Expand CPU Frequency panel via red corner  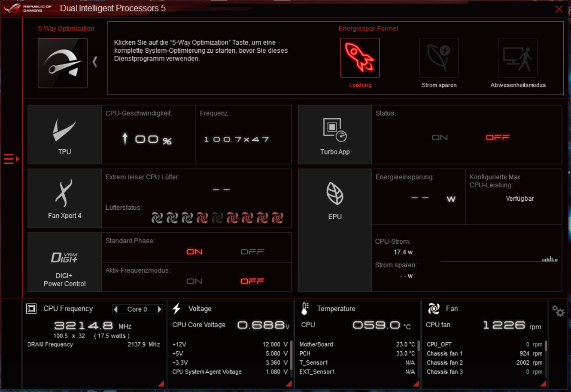click(161, 383)
